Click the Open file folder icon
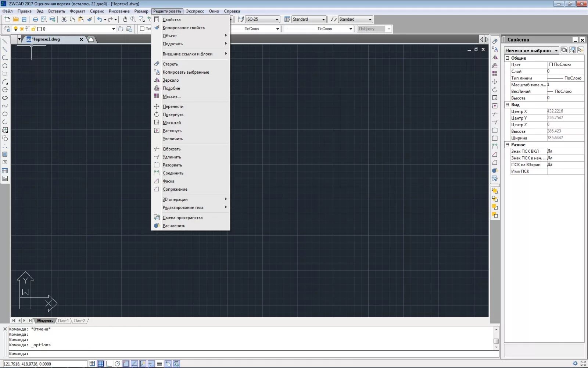588x368 pixels. coord(16,19)
